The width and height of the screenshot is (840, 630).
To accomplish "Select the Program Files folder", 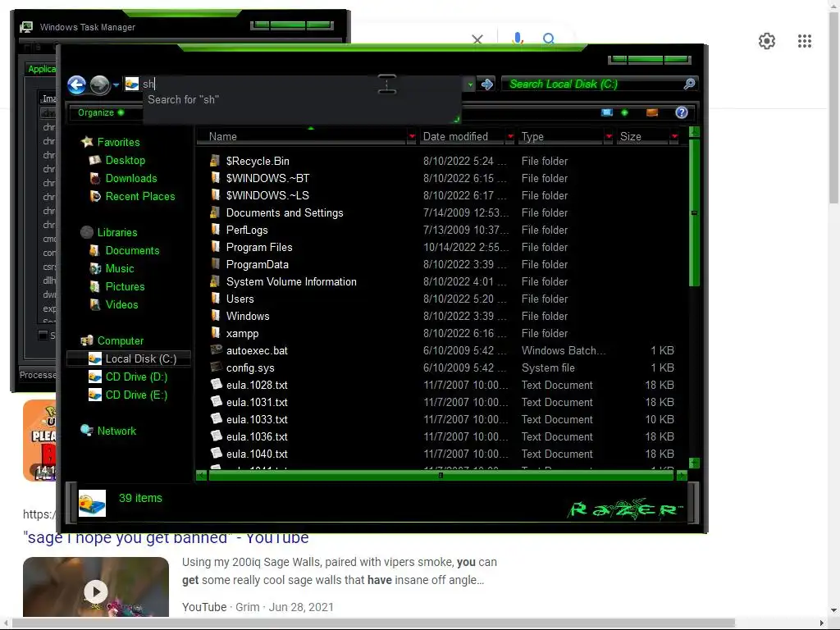I will tap(258, 247).
